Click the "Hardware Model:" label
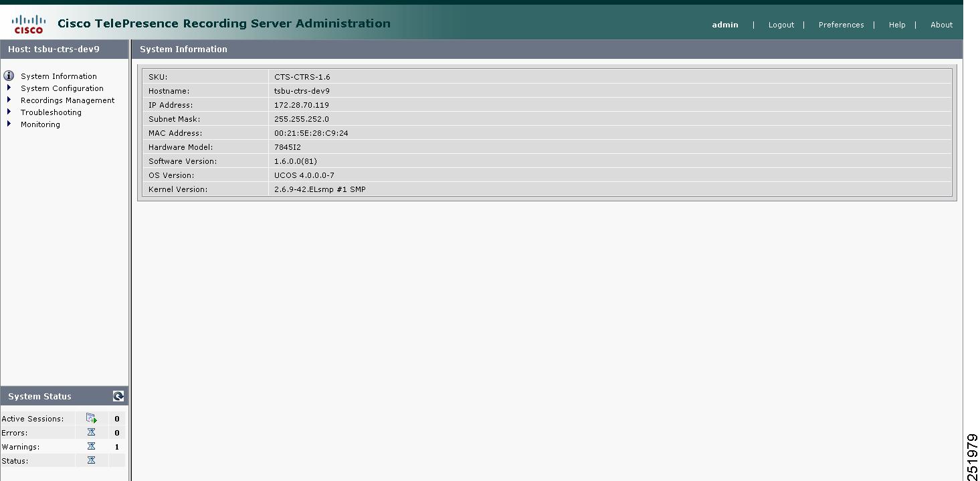The height and width of the screenshot is (481, 980). tap(181, 147)
